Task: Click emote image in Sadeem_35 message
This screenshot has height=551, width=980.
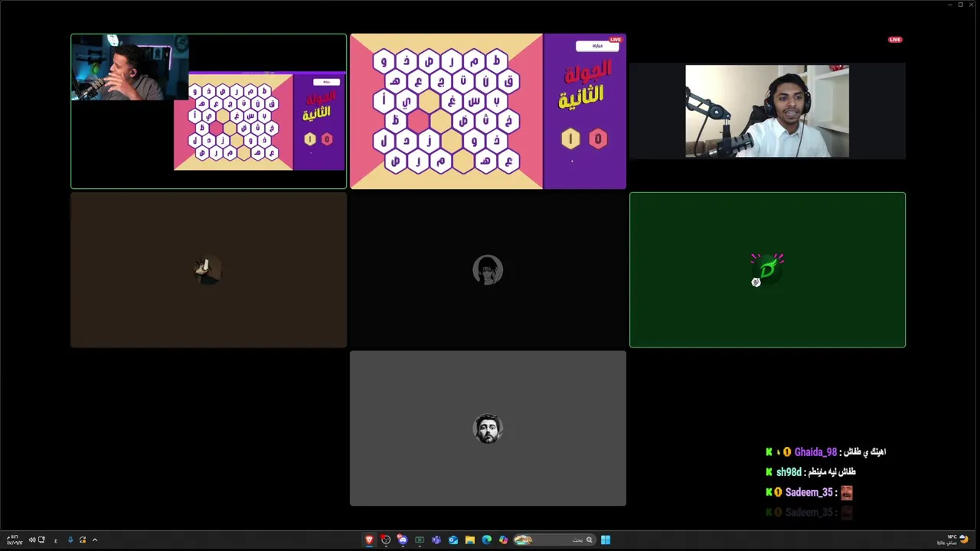Action: [x=846, y=492]
